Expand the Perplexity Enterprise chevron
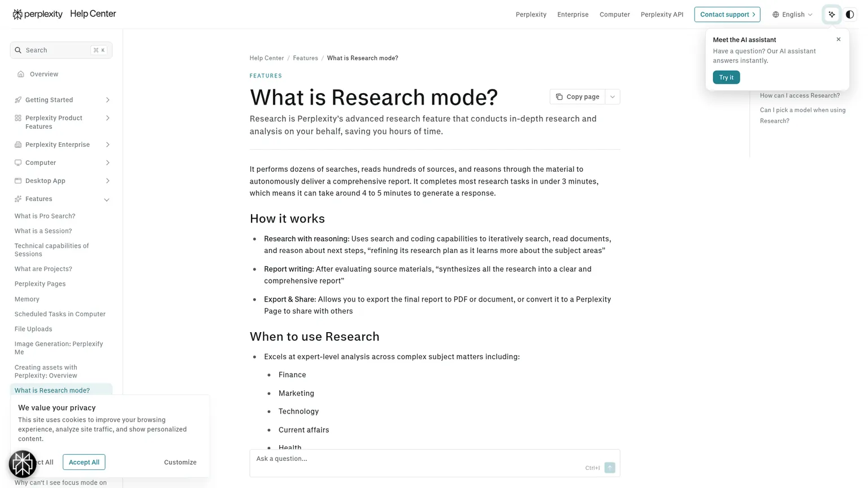The height and width of the screenshot is (488, 868). click(107, 145)
